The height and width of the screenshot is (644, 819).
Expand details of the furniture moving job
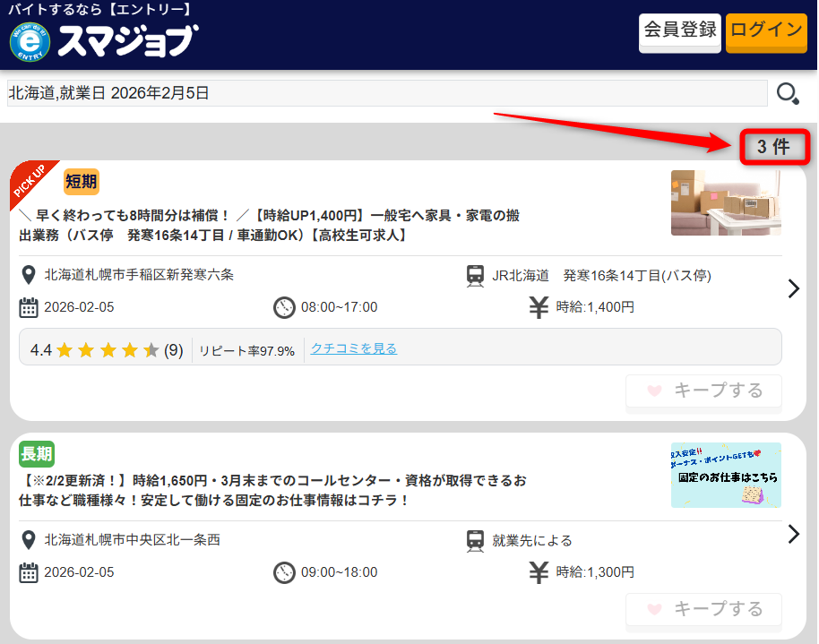(793, 288)
